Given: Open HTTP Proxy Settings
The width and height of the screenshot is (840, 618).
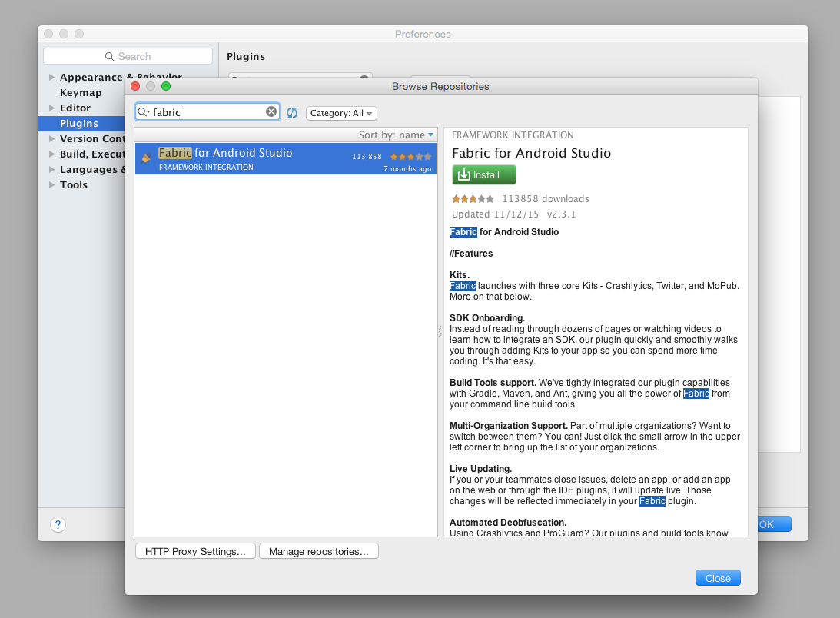Looking at the screenshot, I should click(x=194, y=550).
